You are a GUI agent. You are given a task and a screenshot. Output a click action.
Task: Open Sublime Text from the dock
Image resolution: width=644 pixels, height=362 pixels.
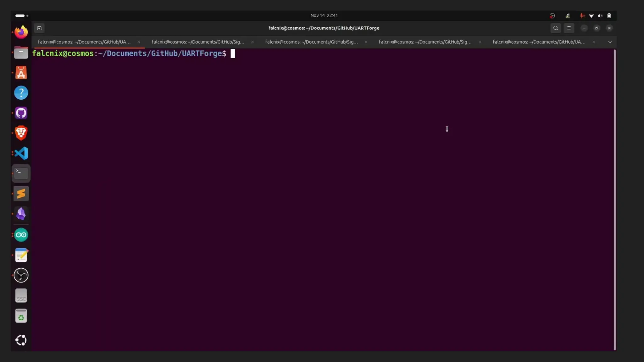(21, 194)
